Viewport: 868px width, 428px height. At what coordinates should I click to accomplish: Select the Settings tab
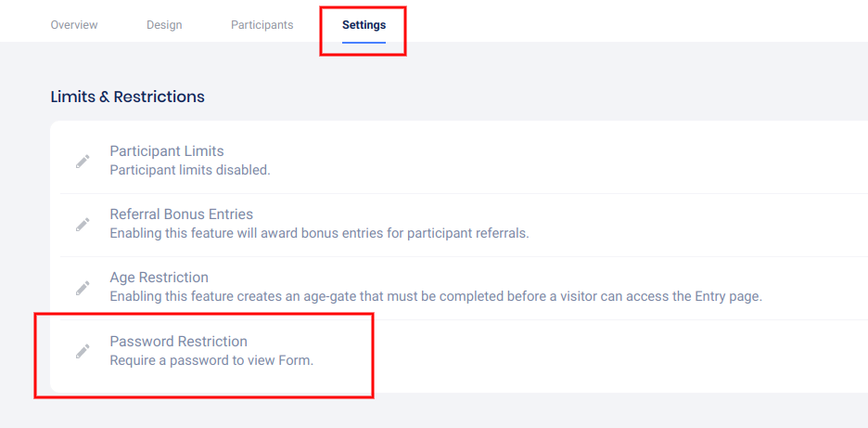[364, 25]
